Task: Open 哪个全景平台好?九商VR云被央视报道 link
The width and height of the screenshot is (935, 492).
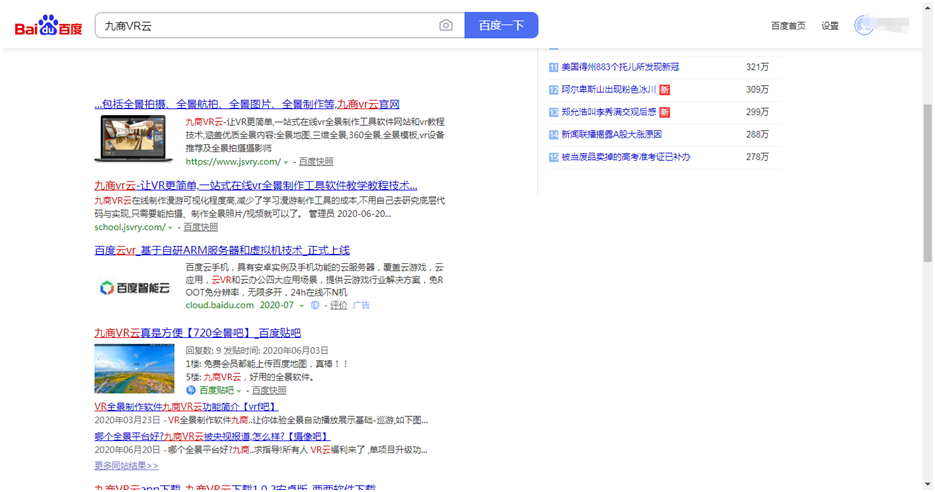Action: click(212, 437)
